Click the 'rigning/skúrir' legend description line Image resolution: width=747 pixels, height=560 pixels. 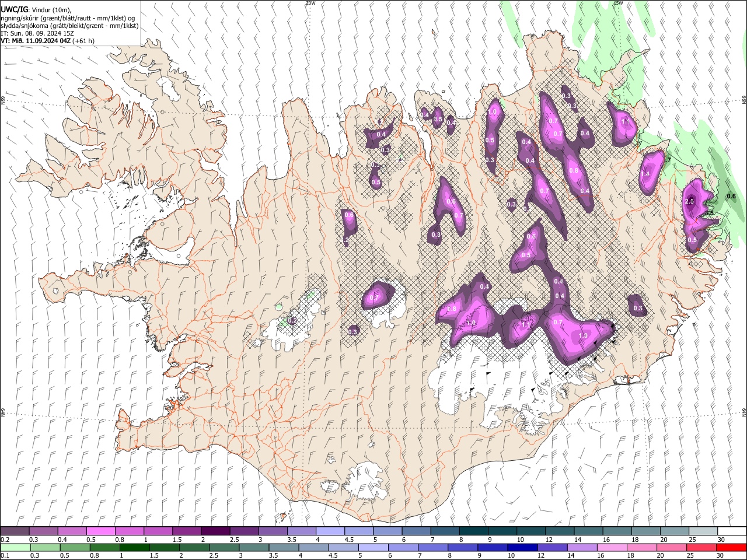coord(68,18)
